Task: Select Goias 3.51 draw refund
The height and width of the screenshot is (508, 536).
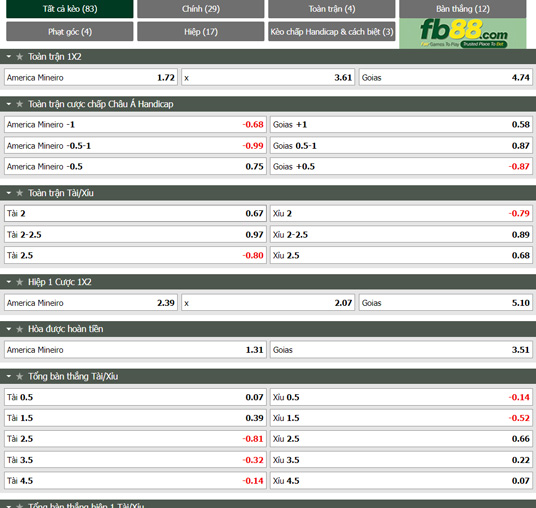Action: 401,350
